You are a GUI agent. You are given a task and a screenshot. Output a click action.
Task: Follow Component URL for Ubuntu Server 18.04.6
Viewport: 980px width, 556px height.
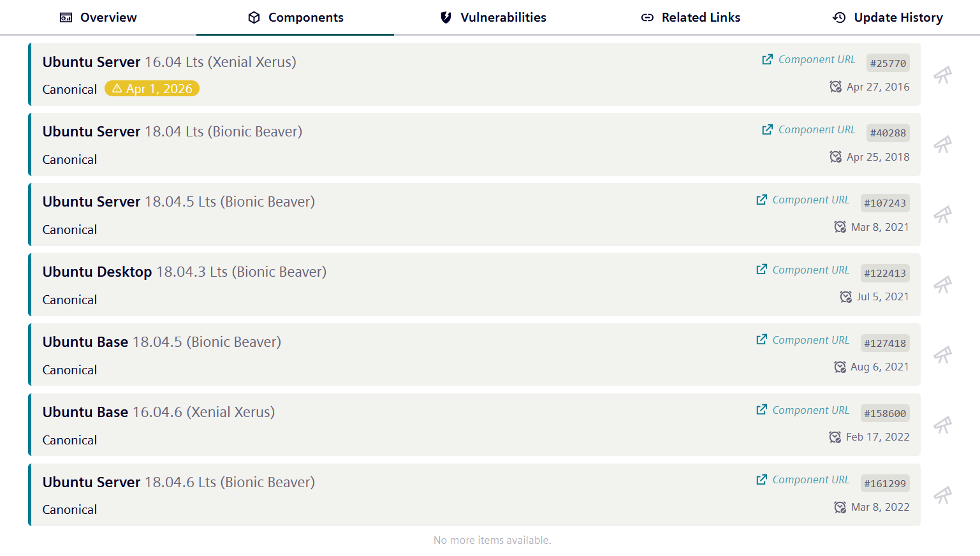810,479
